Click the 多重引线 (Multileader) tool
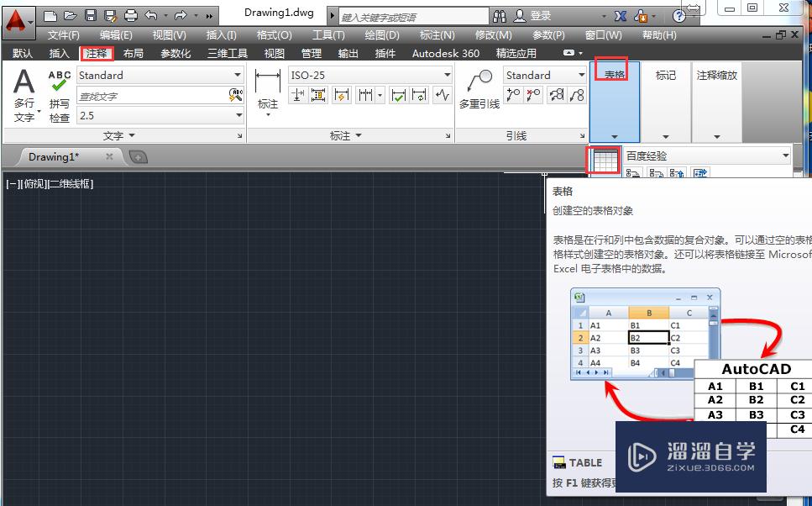812x506 pixels. (480, 88)
